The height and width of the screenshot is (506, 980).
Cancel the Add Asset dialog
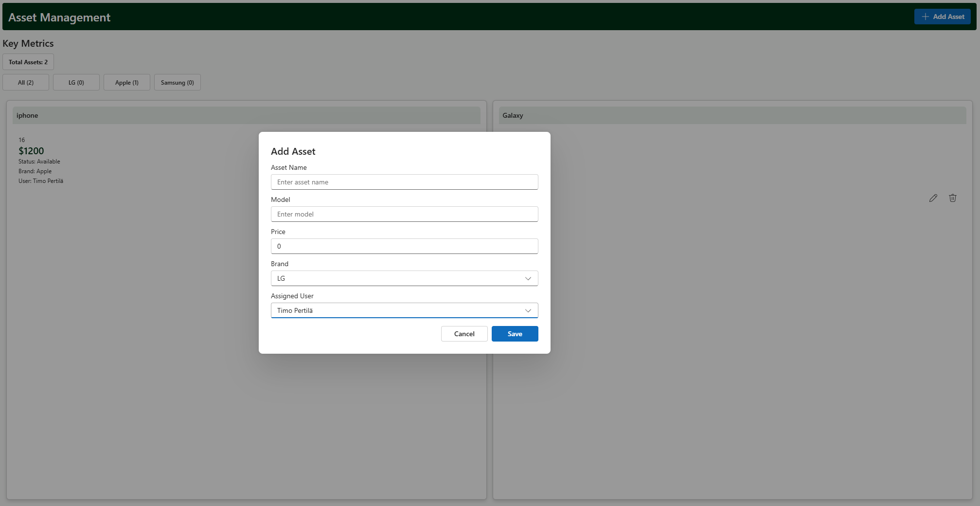[x=464, y=334]
